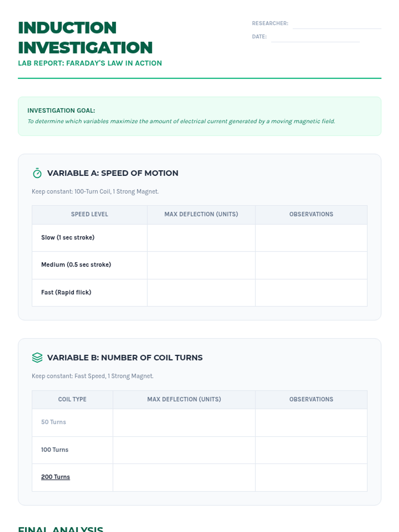Click the Researcher name input line

(x=337, y=24)
